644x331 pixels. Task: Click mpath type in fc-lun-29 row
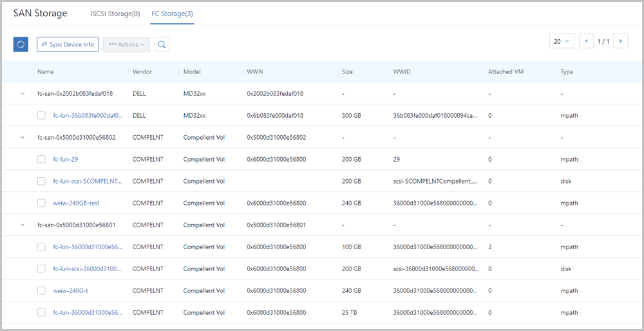[569, 159]
